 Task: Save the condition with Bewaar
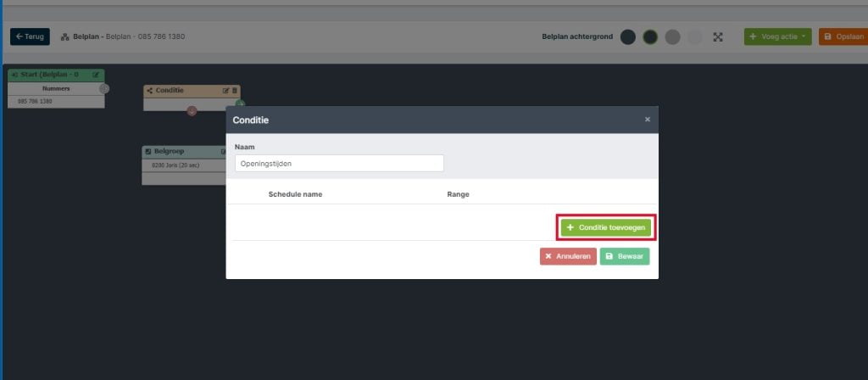[x=625, y=256]
